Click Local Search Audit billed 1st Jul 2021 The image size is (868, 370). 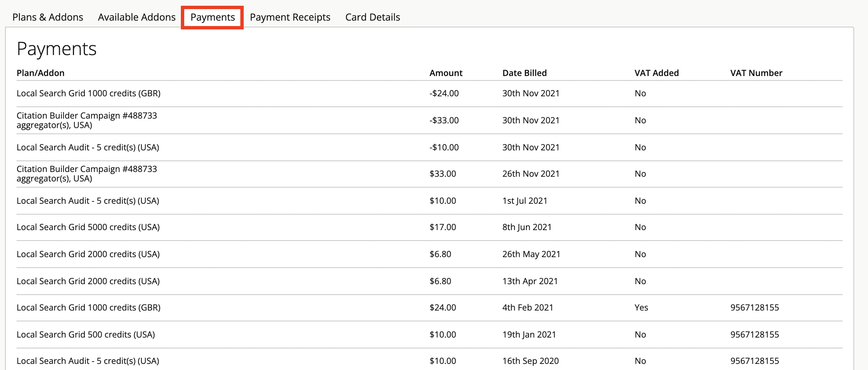click(88, 201)
